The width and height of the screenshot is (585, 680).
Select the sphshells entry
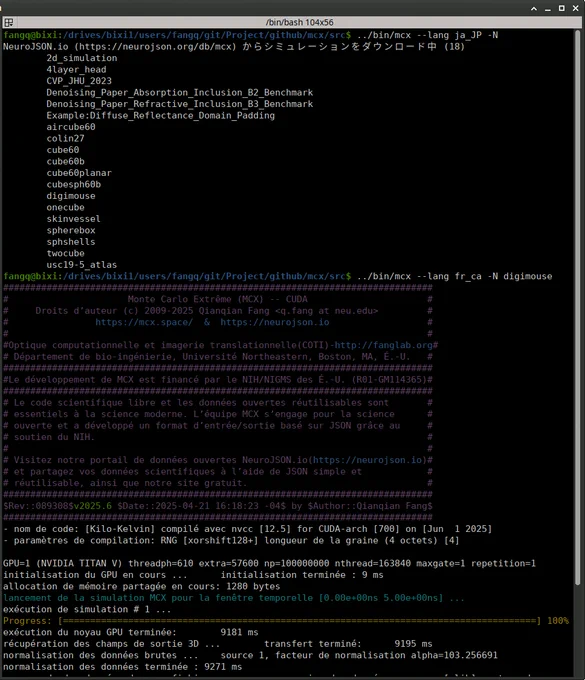click(71, 242)
